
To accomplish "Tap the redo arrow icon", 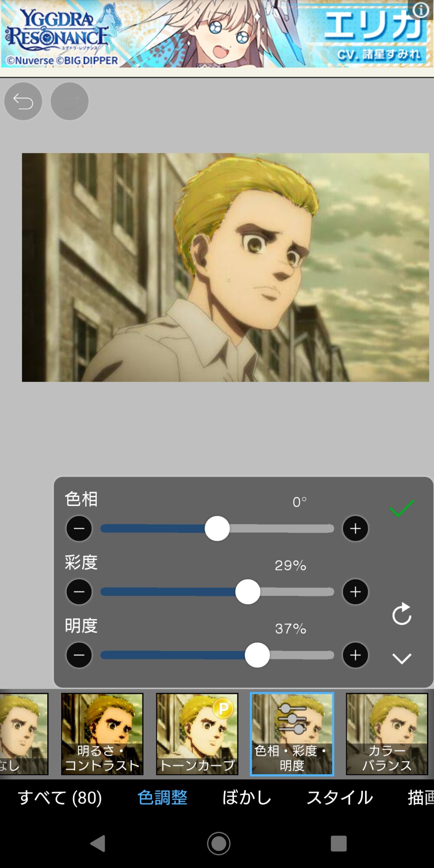I will pyautogui.click(x=69, y=102).
